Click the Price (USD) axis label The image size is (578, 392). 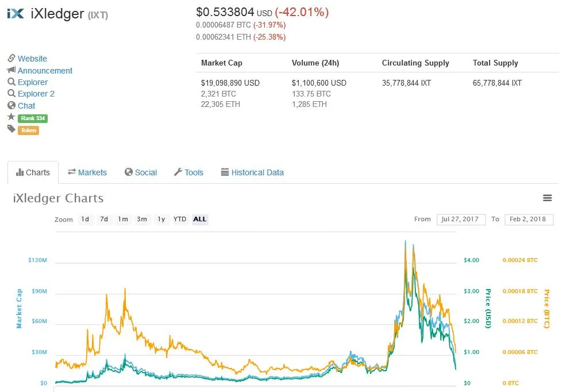(x=488, y=309)
